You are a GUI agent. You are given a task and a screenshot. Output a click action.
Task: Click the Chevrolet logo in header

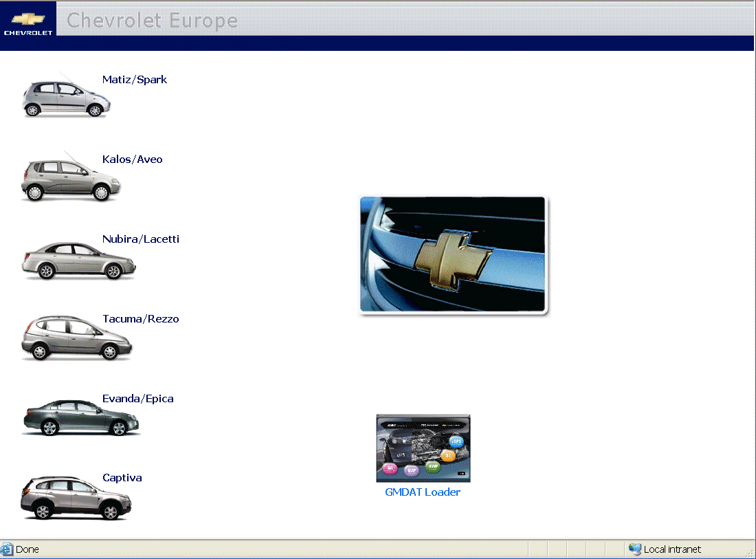click(x=28, y=25)
